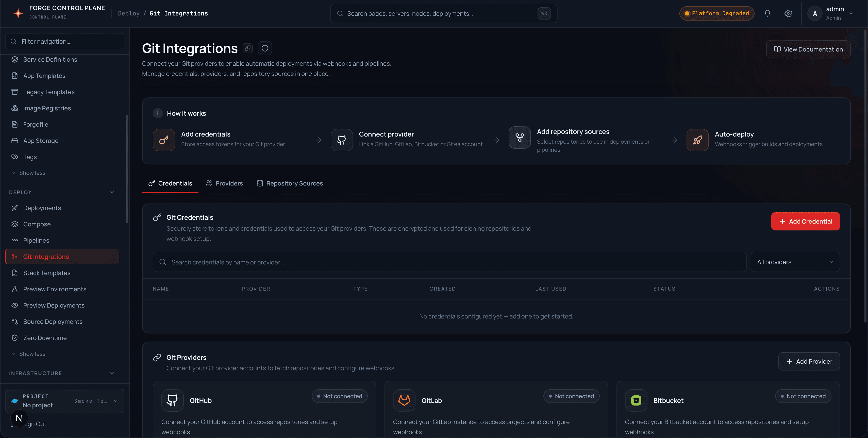Click the round N badge at bottom left
This screenshot has width=868, height=438.
point(19,418)
